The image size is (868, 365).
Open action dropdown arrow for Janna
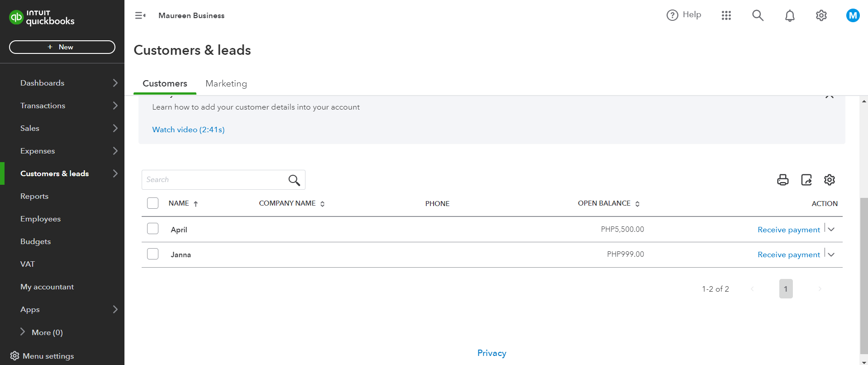pos(831,255)
